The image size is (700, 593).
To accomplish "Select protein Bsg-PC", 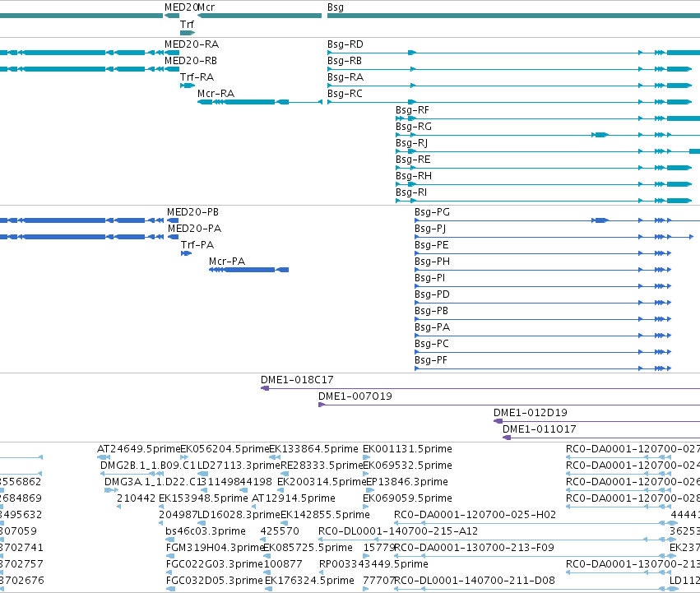I will pyautogui.click(x=432, y=345).
